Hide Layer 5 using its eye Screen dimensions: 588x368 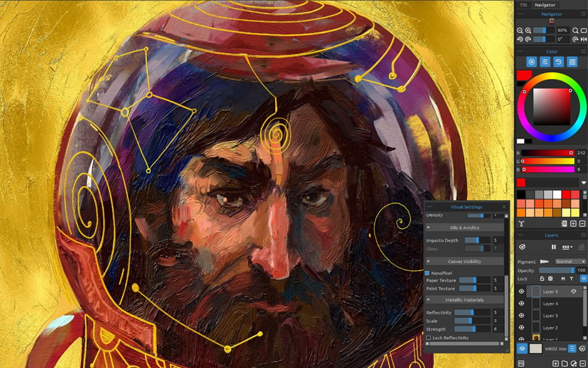click(x=522, y=292)
